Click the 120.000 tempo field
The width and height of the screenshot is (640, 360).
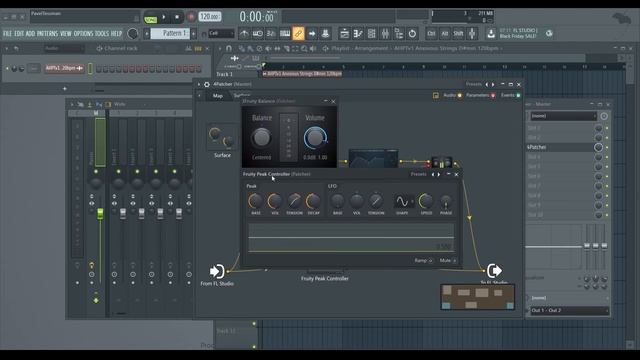pyautogui.click(x=210, y=17)
